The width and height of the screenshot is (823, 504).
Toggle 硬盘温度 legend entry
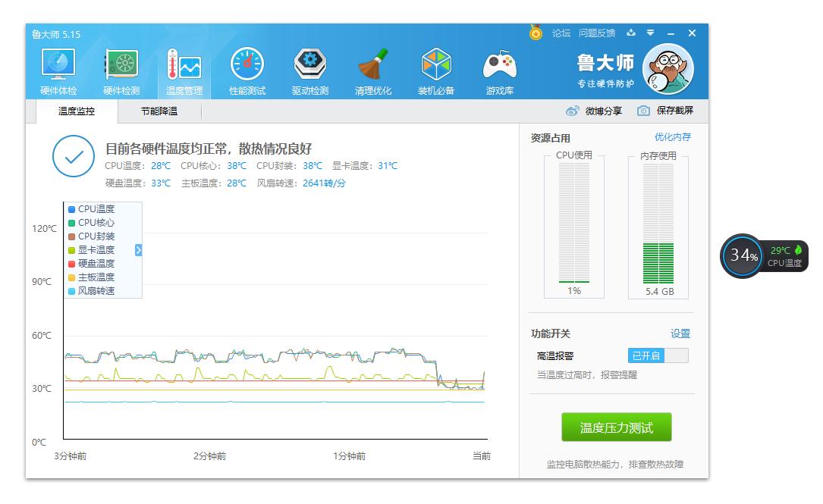[91, 263]
